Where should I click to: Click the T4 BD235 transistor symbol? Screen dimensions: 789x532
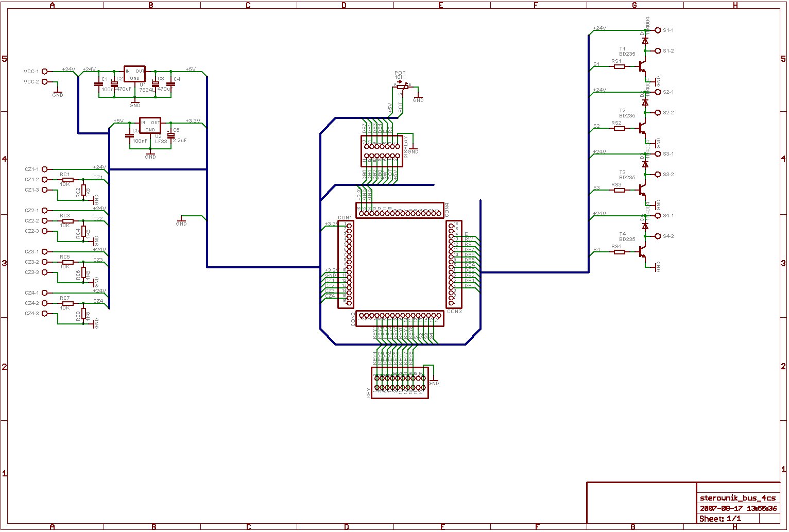[641, 252]
